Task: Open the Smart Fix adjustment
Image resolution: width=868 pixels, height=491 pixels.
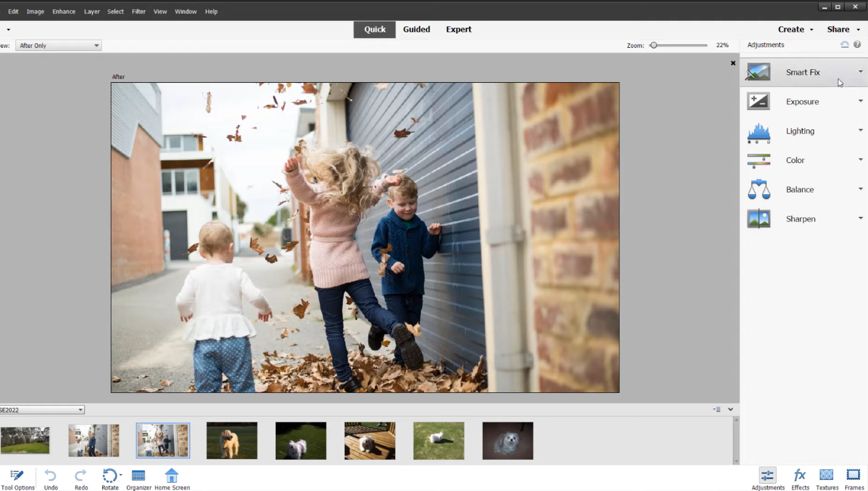Action: click(x=802, y=72)
